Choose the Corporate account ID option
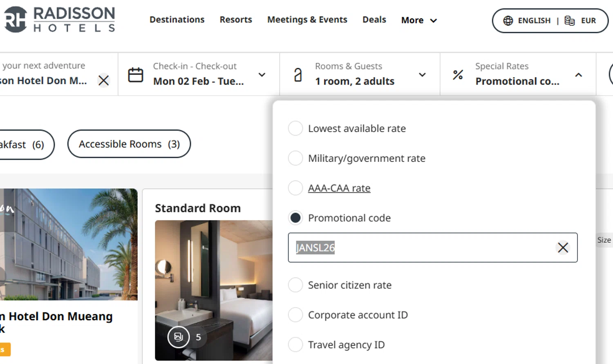This screenshot has width=613, height=364. pos(295,315)
